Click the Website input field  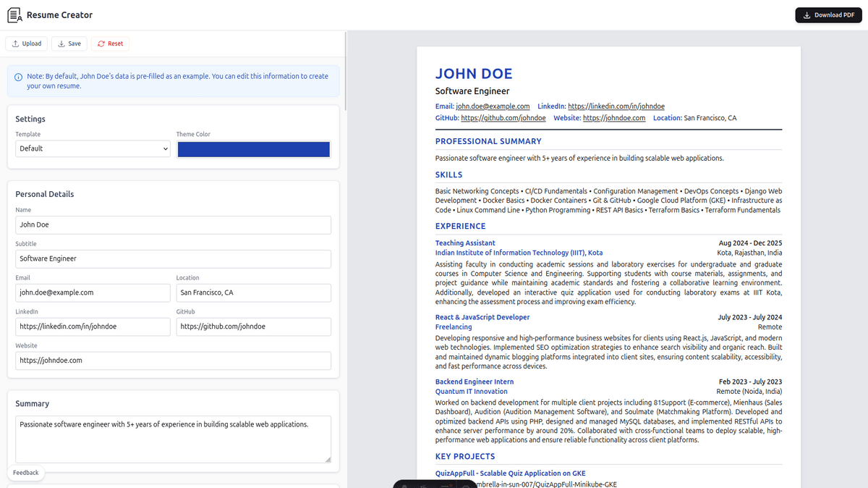tap(173, 361)
